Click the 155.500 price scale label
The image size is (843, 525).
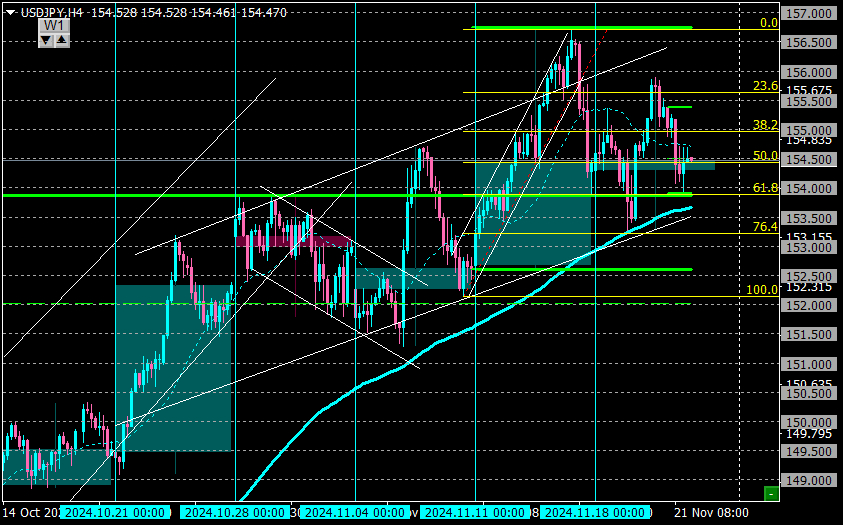pyautogui.click(x=809, y=101)
